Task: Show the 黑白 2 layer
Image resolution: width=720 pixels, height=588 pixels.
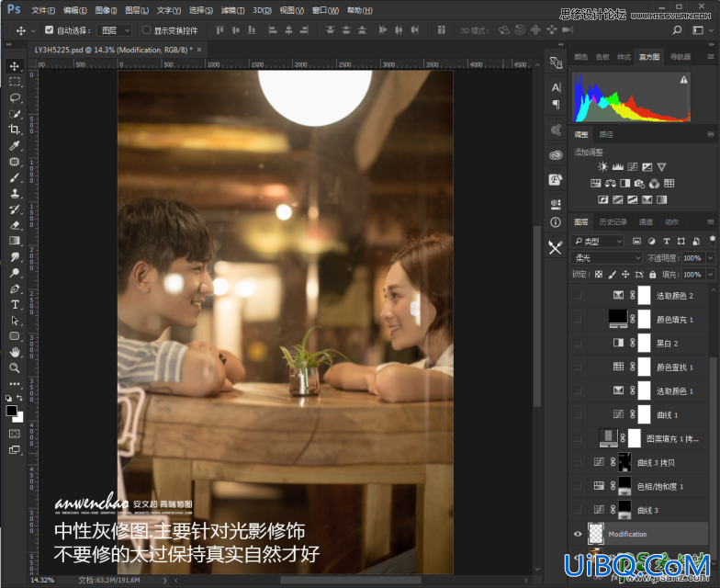Action: [x=578, y=344]
